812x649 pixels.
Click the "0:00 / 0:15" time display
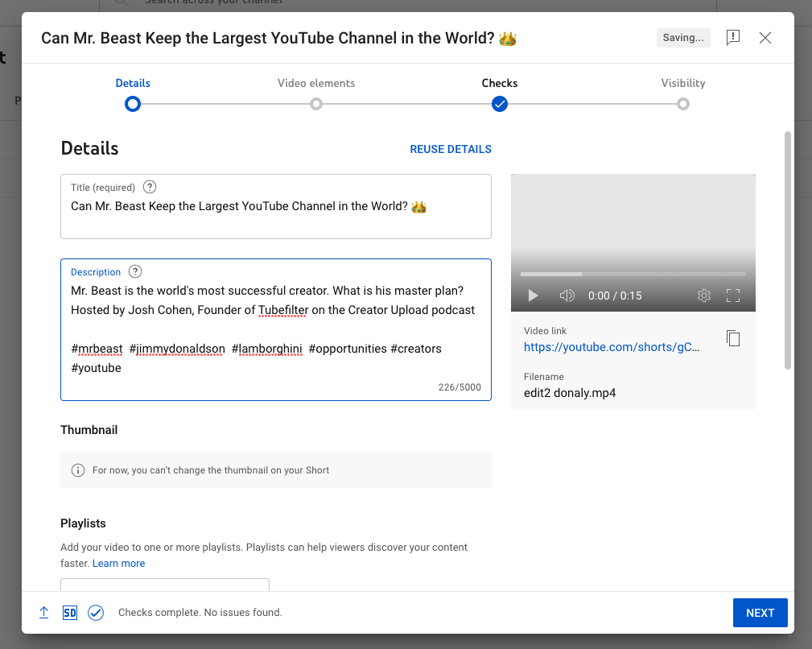tap(615, 296)
